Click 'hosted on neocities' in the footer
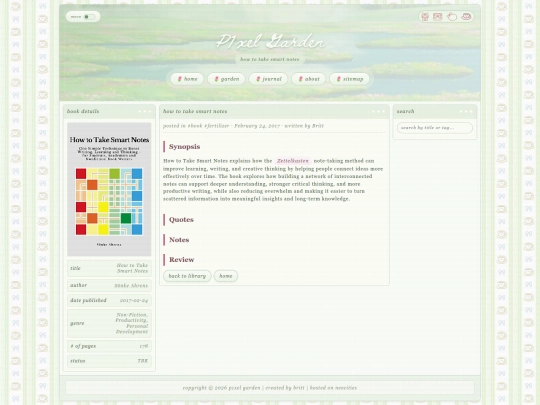Viewport: 540px width, 405px height. [333, 388]
